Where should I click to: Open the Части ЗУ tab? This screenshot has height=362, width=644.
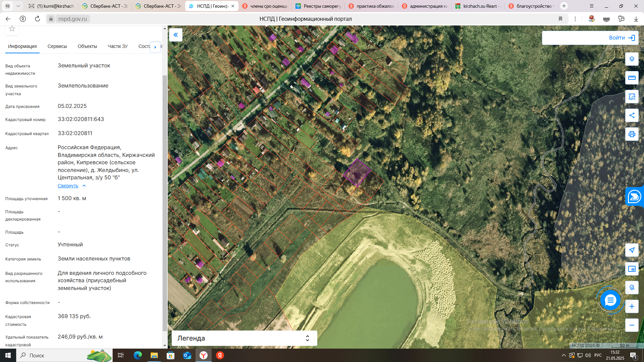117,46
